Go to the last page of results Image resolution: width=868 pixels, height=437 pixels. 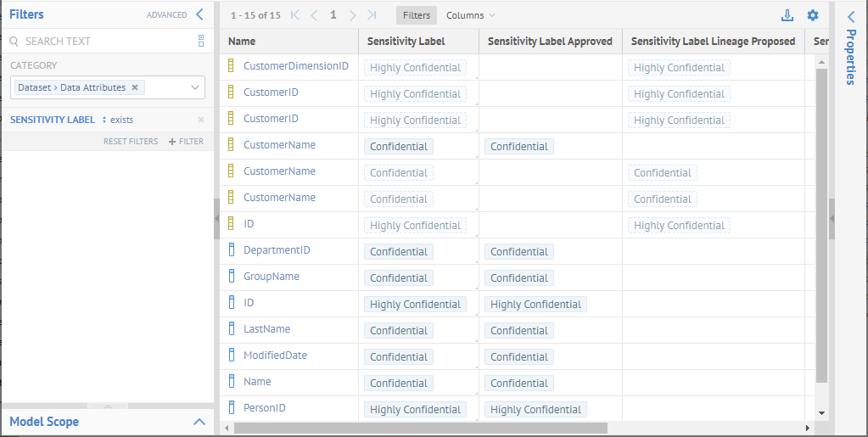(x=372, y=15)
